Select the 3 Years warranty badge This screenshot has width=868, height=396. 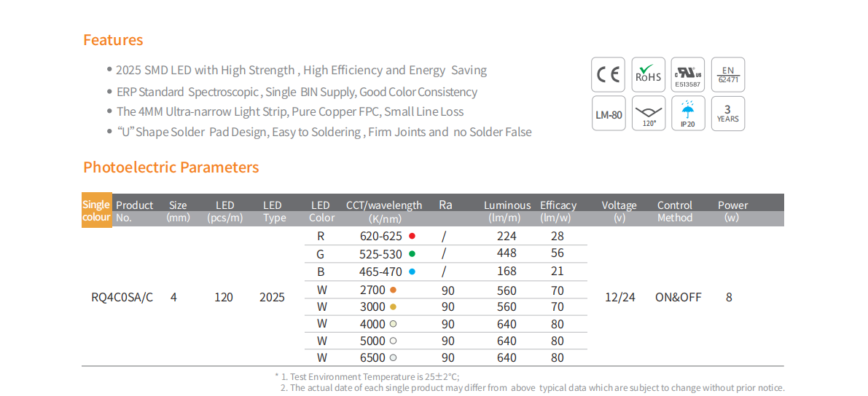point(727,114)
